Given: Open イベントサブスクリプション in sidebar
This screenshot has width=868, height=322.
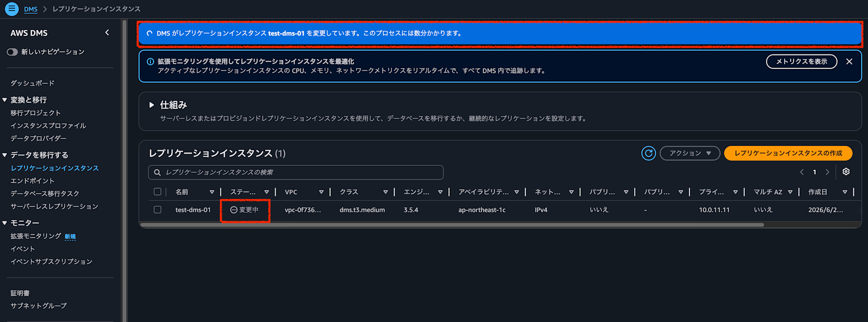Looking at the screenshot, I should (x=51, y=262).
